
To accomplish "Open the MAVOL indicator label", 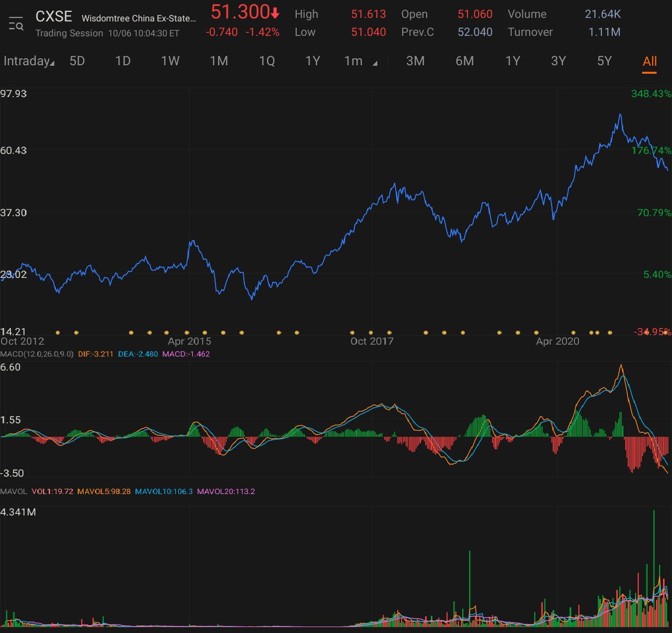I will pyautogui.click(x=13, y=492).
